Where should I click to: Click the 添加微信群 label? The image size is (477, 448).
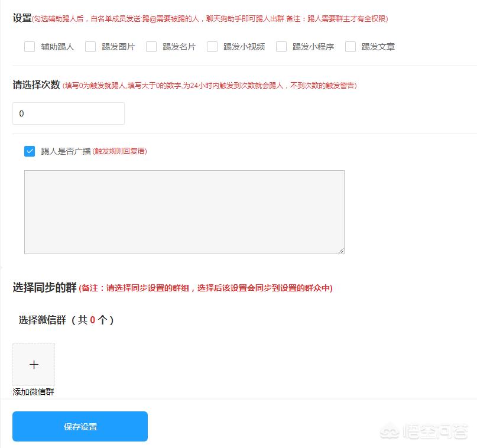pyautogui.click(x=33, y=392)
